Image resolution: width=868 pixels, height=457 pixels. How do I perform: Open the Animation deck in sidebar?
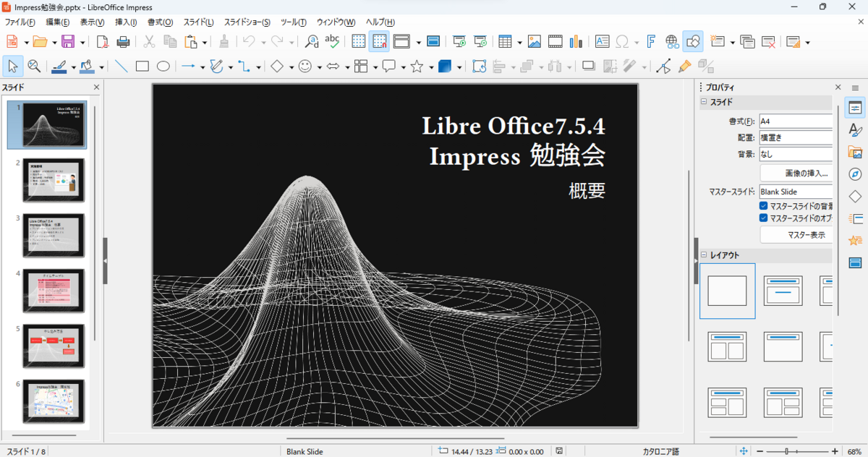tap(855, 240)
